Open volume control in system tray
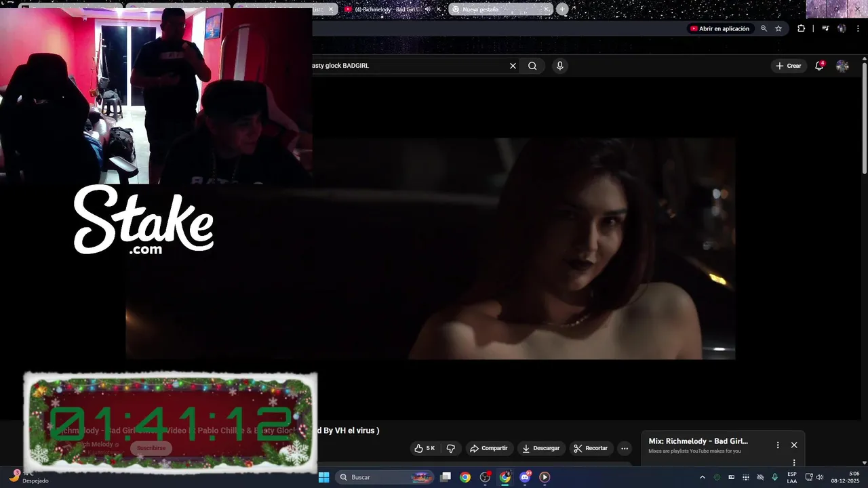The height and width of the screenshot is (488, 868). (819, 477)
